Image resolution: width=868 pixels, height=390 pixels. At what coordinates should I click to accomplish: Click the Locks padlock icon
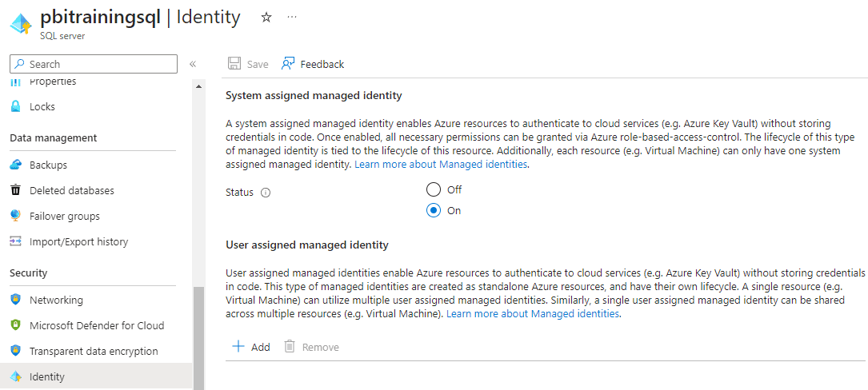[16, 107]
